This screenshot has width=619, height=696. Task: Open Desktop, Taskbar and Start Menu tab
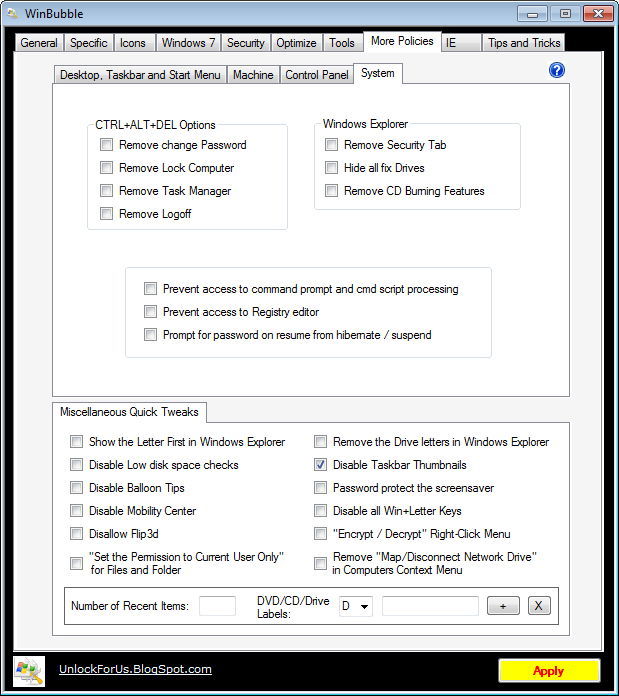(141, 75)
